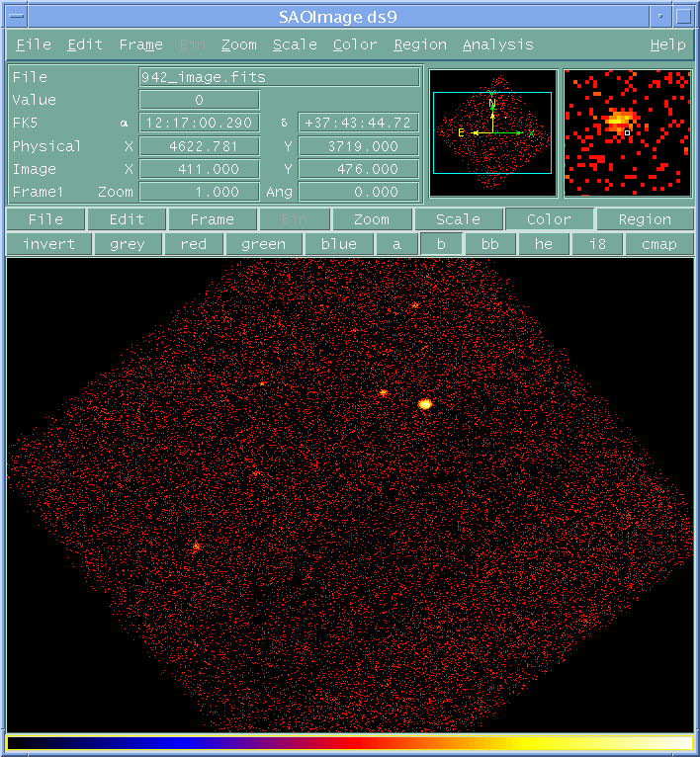Click the Frame button in the buttonbar
700x757 pixels.
click(213, 219)
